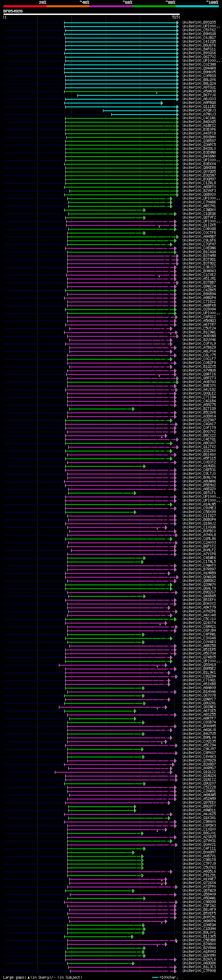Select hit label UniRef100_C1ZRL8
Viewport: 222px width, 980px height.
[x=199, y=183]
